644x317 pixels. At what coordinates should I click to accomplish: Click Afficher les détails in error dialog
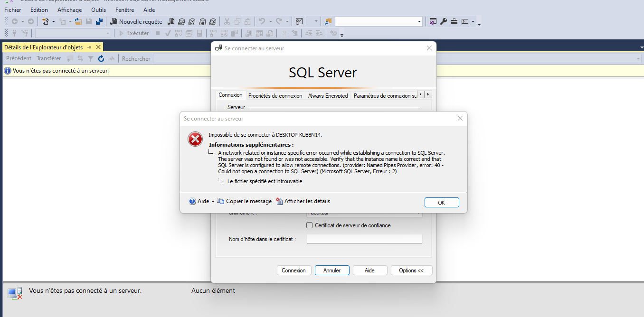[x=303, y=202]
